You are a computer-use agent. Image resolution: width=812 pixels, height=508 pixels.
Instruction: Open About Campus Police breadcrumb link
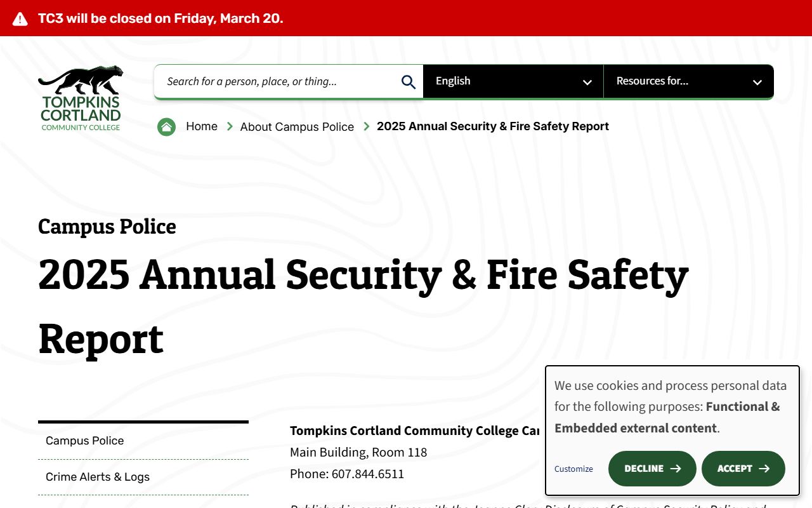[297, 127]
